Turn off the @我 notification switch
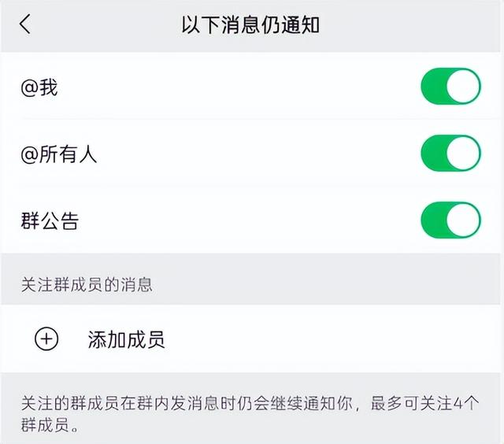 tap(450, 87)
